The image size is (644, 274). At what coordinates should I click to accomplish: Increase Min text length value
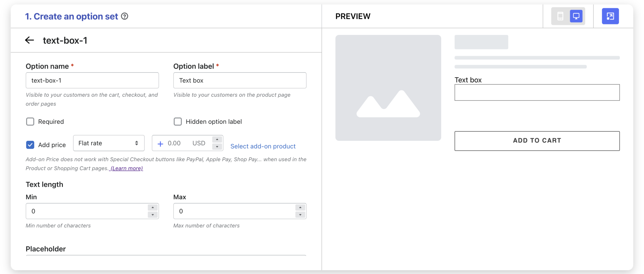(153, 208)
